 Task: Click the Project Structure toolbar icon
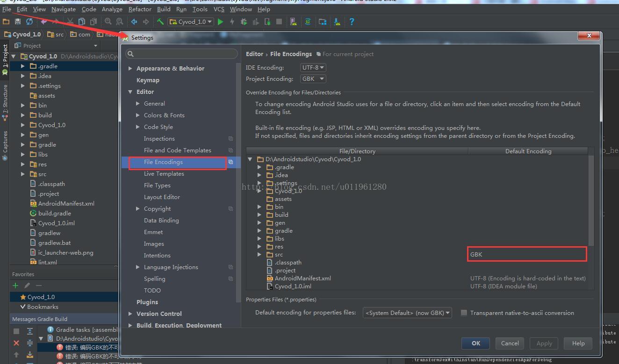(x=323, y=21)
